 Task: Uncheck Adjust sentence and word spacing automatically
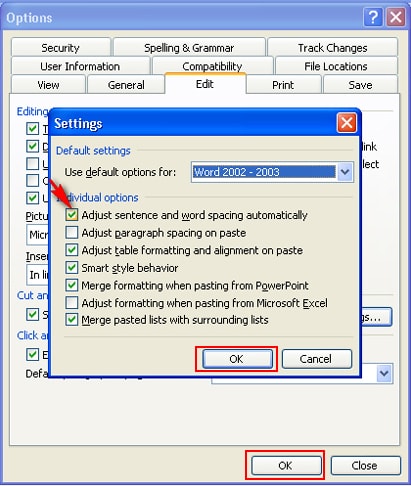pyautogui.click(x=72, y=215)
